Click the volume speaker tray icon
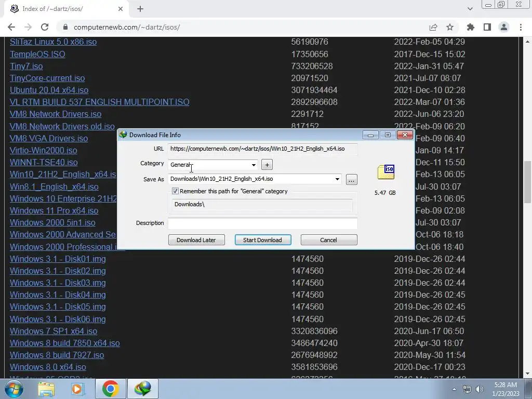The width and height of the screenshot is (532, 399). tap(479, 389)
